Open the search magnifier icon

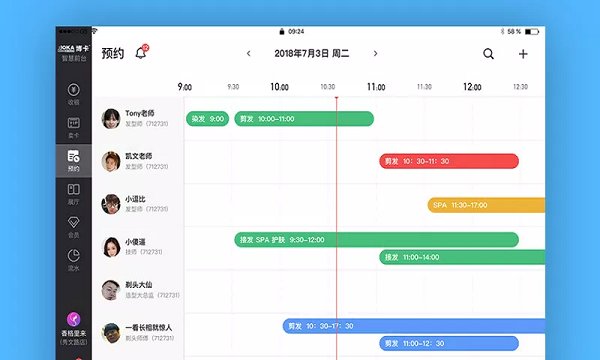[x=488, y=54]
